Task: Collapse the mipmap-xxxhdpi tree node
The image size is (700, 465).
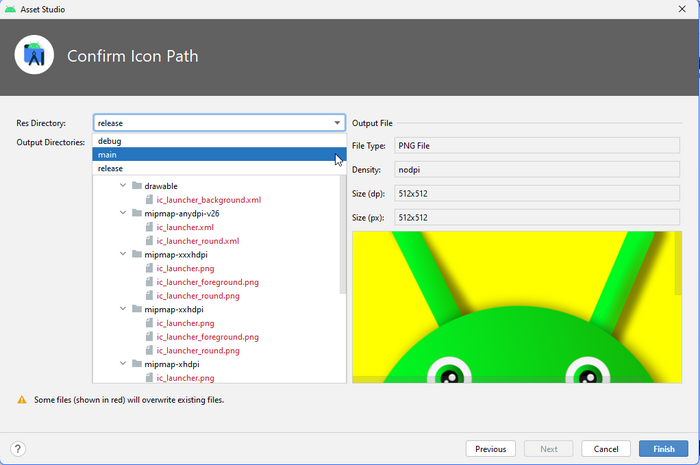Action: (x=123, y=255)
